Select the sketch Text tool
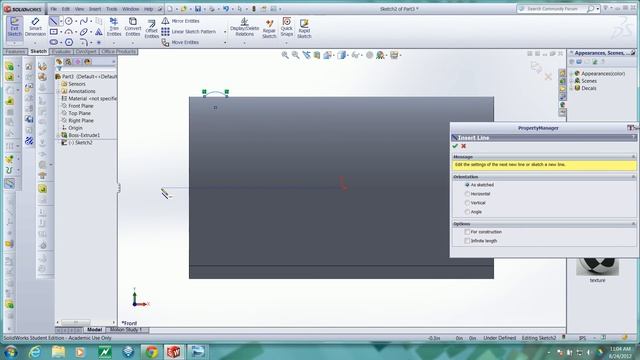Image resolution: width=640 pixels, height=360 pixels. pos(99,31)
